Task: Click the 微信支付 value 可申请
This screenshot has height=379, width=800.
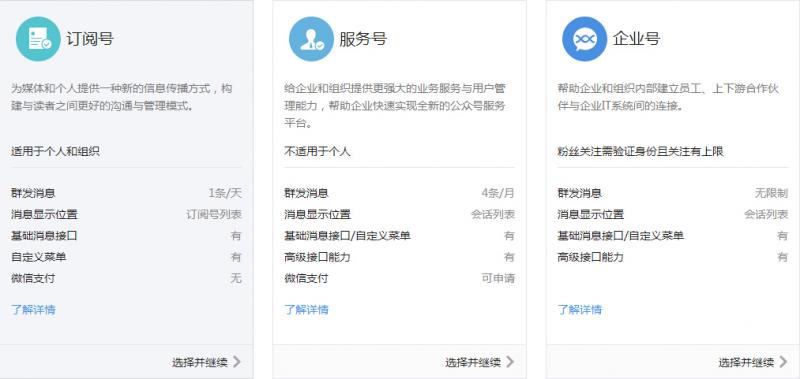Action: pyautogui.click(x=498, y=279)
